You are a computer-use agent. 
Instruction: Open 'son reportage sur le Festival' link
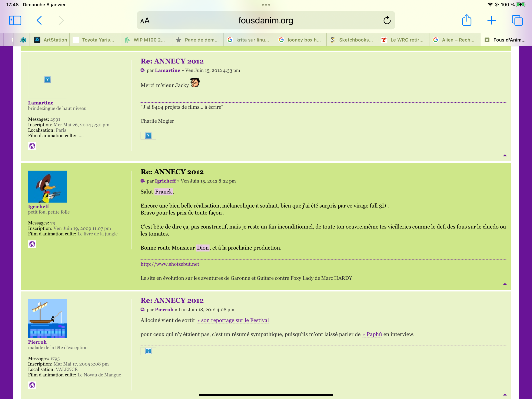(235, 320)
